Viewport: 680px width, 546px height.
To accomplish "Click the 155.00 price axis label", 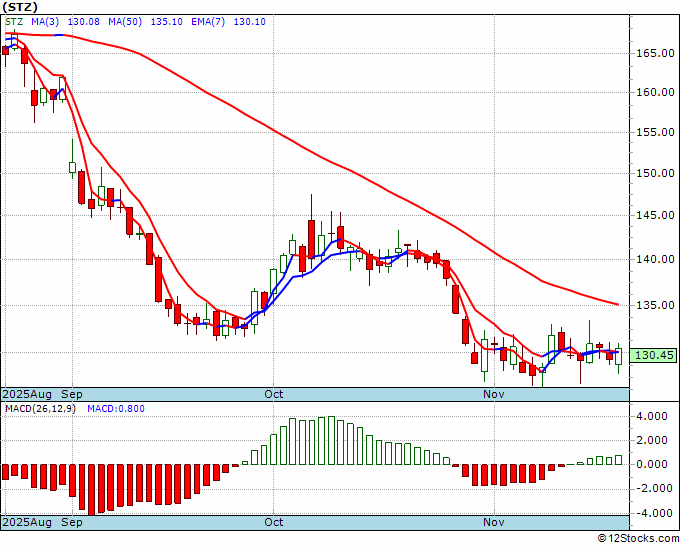I will point(655,132).
